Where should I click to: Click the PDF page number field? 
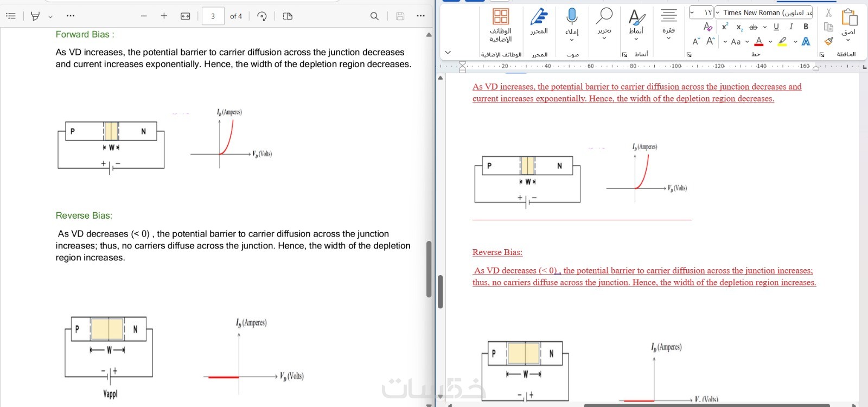point(213,16)
